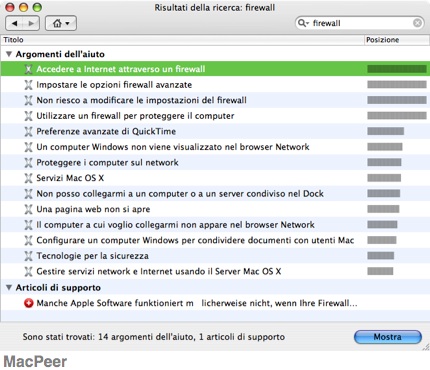
Task: Select 'Il computer a cui voglio collegarmi' topic
Action: click(x=175, y=225)
